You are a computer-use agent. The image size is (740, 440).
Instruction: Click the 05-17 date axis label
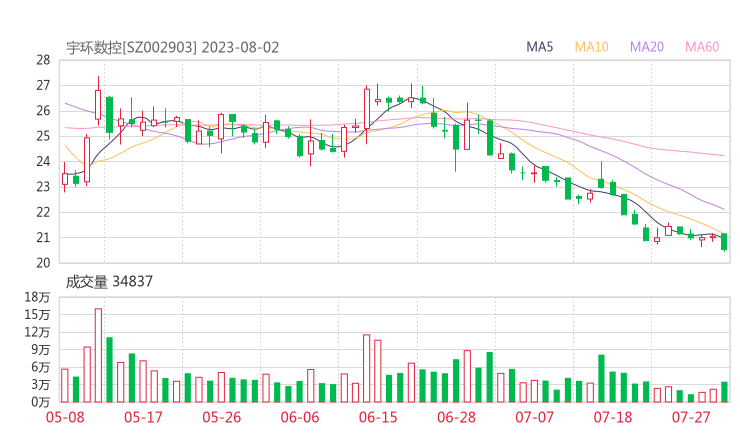[143, 417]
